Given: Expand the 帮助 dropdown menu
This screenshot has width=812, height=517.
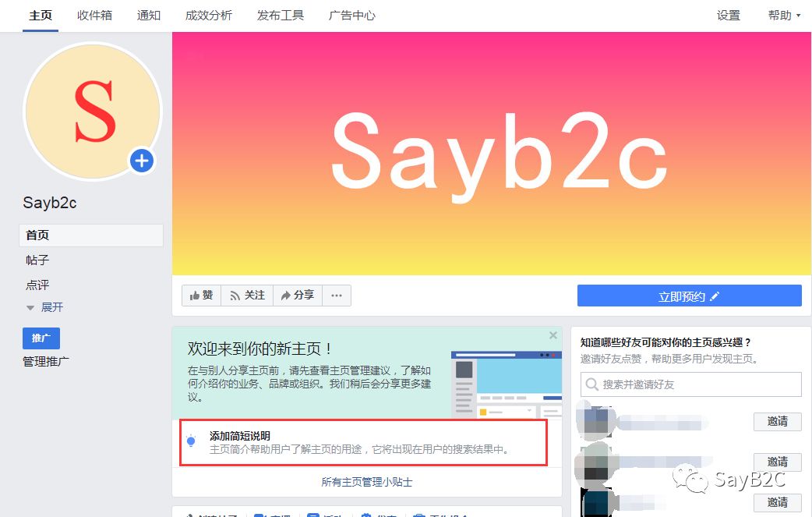Looking at the screenshot, I should click(x=784, y=16).
